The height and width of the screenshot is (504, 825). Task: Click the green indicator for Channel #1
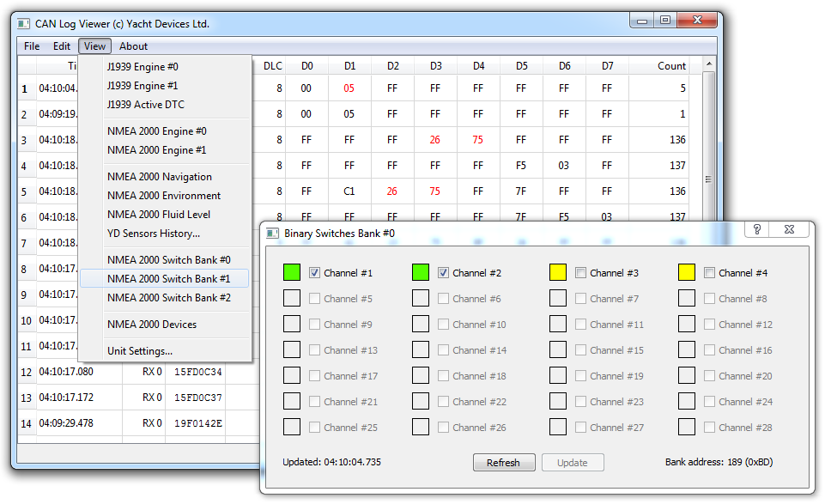[292, 272]
